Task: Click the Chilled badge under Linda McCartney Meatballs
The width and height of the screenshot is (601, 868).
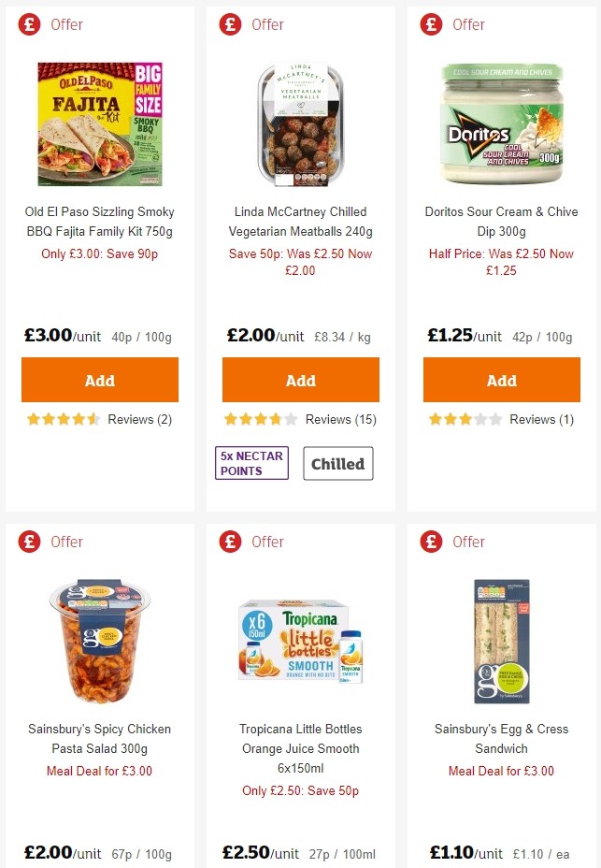Action: coord(338,463)
